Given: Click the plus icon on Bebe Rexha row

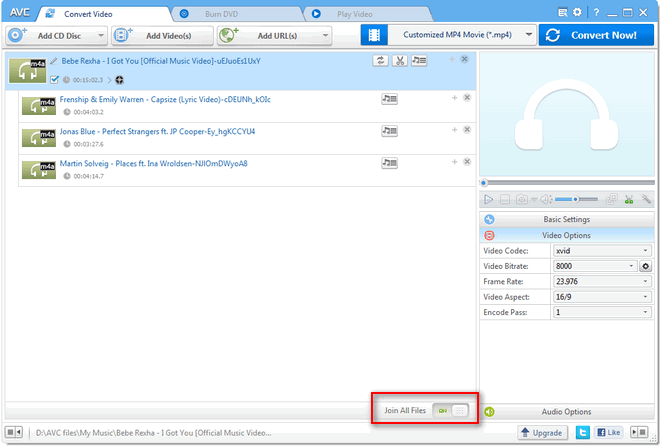Looking at the screenshot, I should (x=452, y=59).
